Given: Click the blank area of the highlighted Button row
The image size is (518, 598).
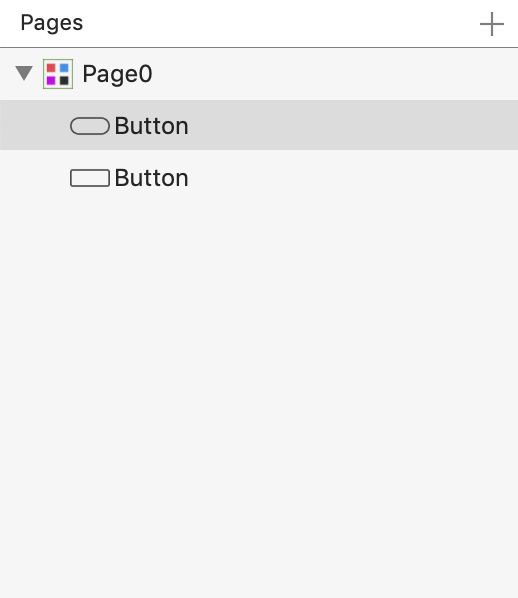Looking at the screenshot, I should coord(353,125).
